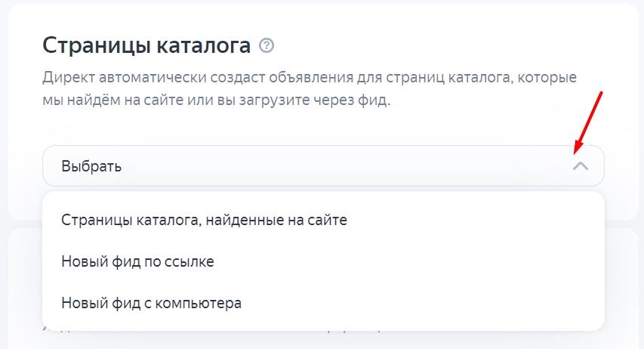
Task: Select Страницы каталога, найденные на сайте option
Action: 204,221
